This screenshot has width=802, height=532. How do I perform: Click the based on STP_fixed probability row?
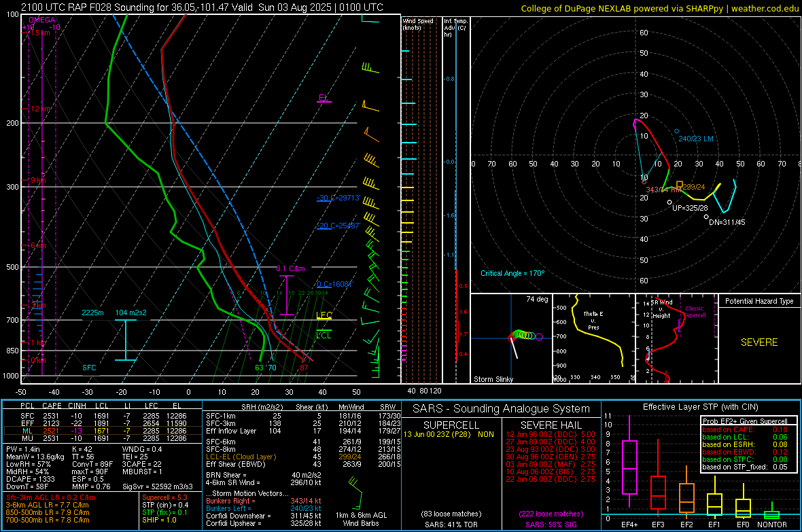point(745,467)
